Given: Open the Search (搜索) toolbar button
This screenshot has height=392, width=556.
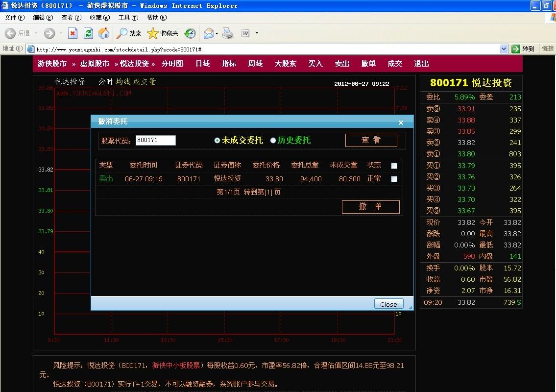Looking at the screenshot, I should pos(129,33).
